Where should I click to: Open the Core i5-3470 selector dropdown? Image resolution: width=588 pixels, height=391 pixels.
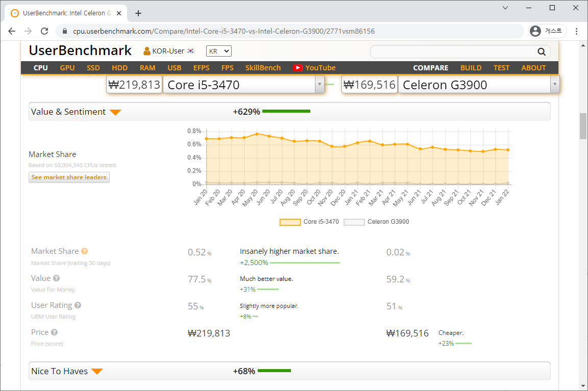click(320, 85)
